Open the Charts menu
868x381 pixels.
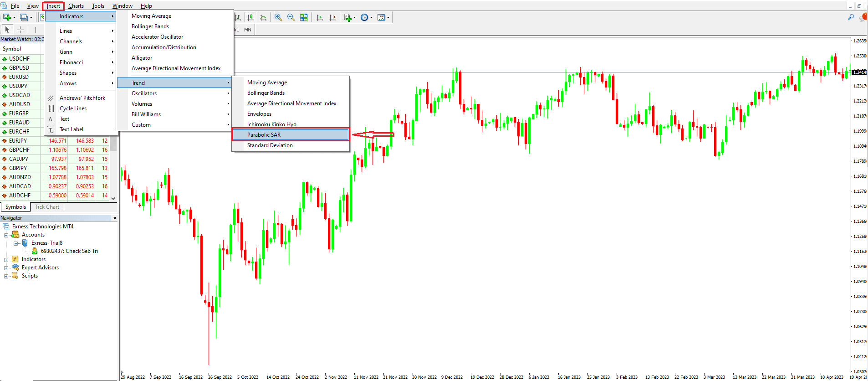tap(76, 6)
